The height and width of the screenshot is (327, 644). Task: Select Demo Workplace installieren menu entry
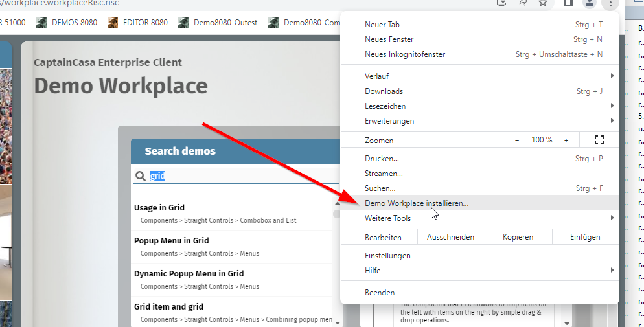[416, 203]
